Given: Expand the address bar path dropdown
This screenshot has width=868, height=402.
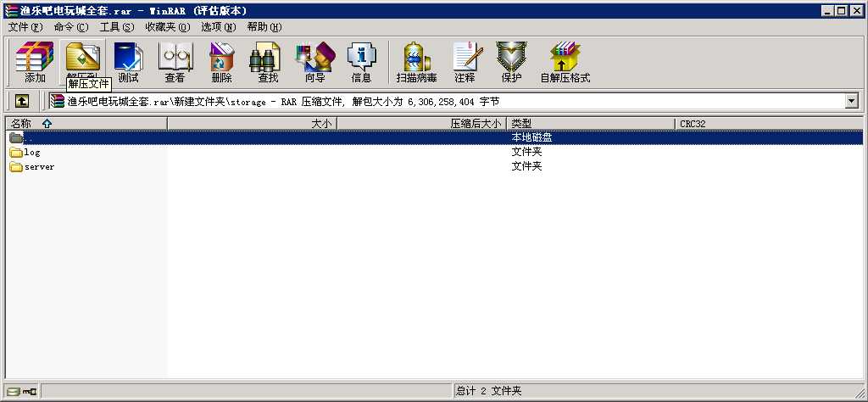Looking at the screenshot, I should tap(851, 101).
